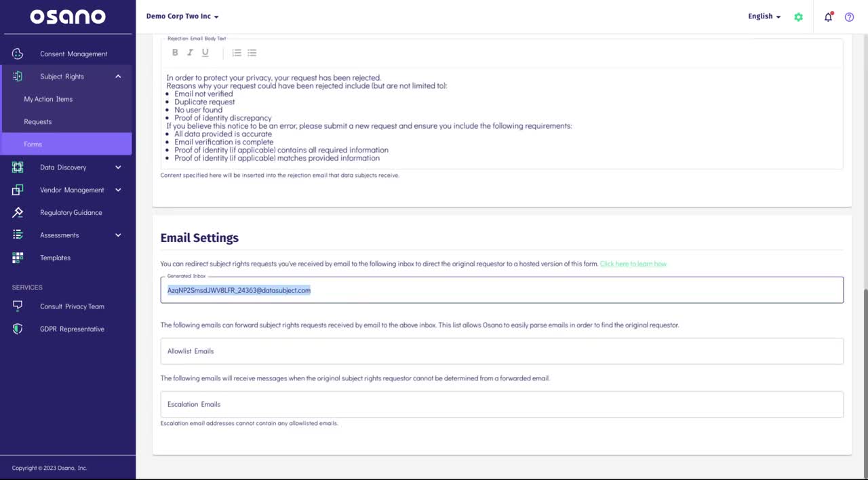Click the Copyright 2023 Osano footer text
Viewport: 868px width, 480px height.
point(50,468)
